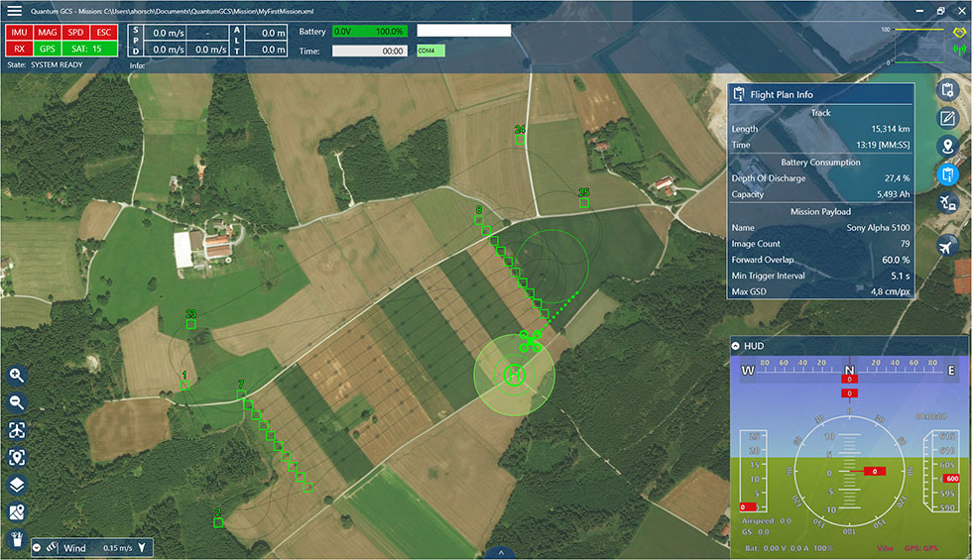Click the map marker image icon

click(17, 512)
